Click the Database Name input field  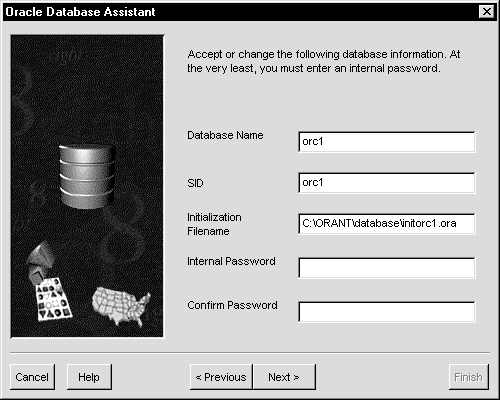click(387, 142)
